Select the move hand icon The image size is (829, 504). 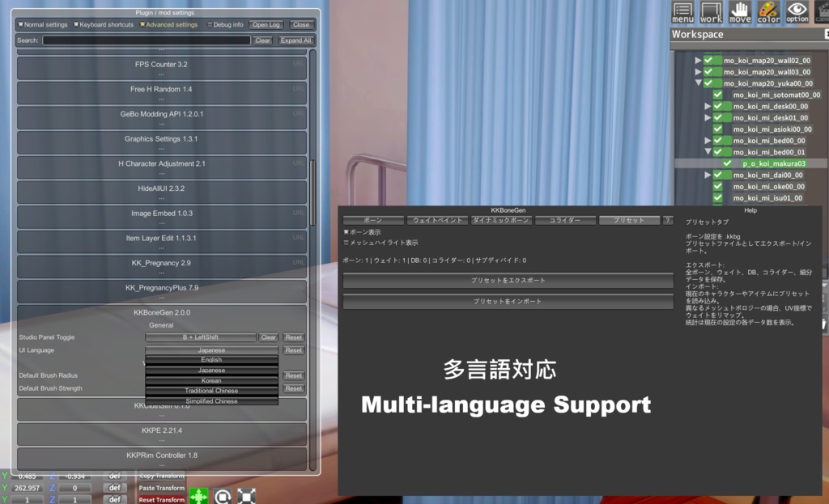pyautogui.click(x=740, y=11)
